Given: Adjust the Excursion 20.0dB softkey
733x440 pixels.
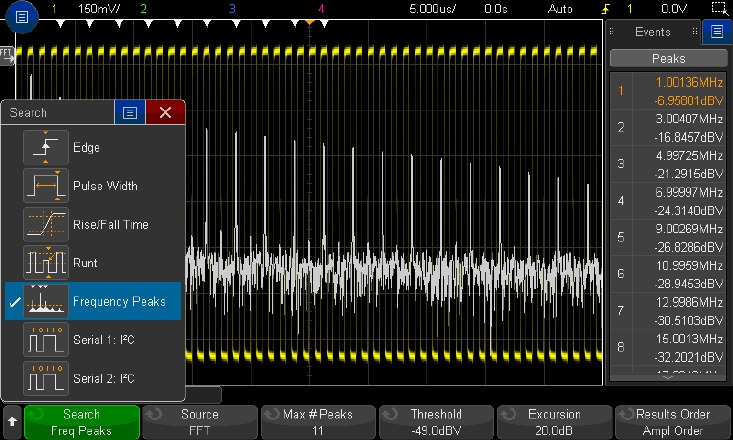Looking at the screenshot, I should [x=554, y=422].
